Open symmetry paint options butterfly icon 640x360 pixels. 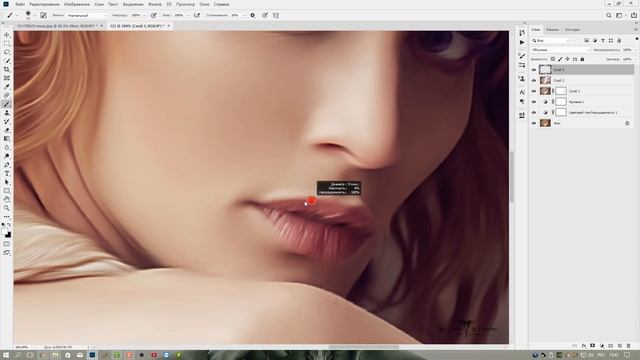pos(276,15)
